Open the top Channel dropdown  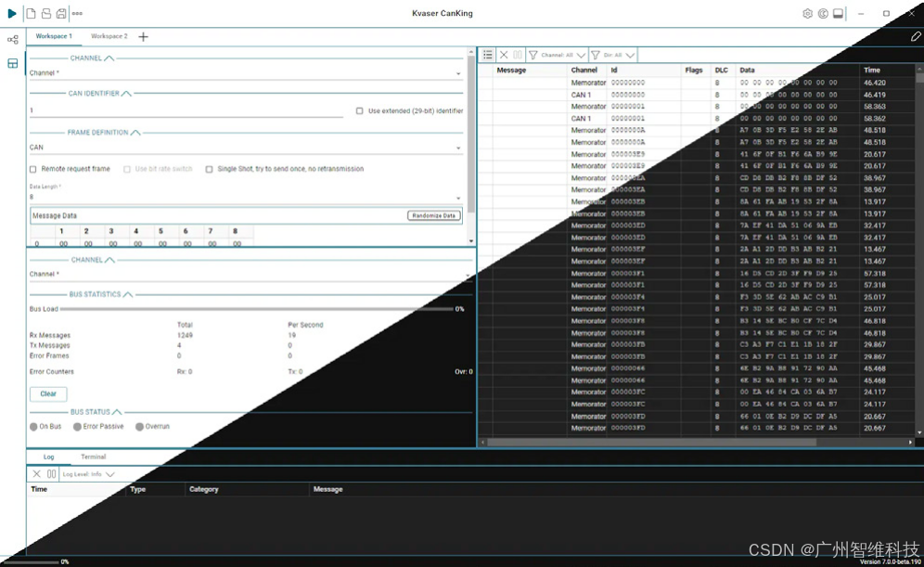pos(246,73)
